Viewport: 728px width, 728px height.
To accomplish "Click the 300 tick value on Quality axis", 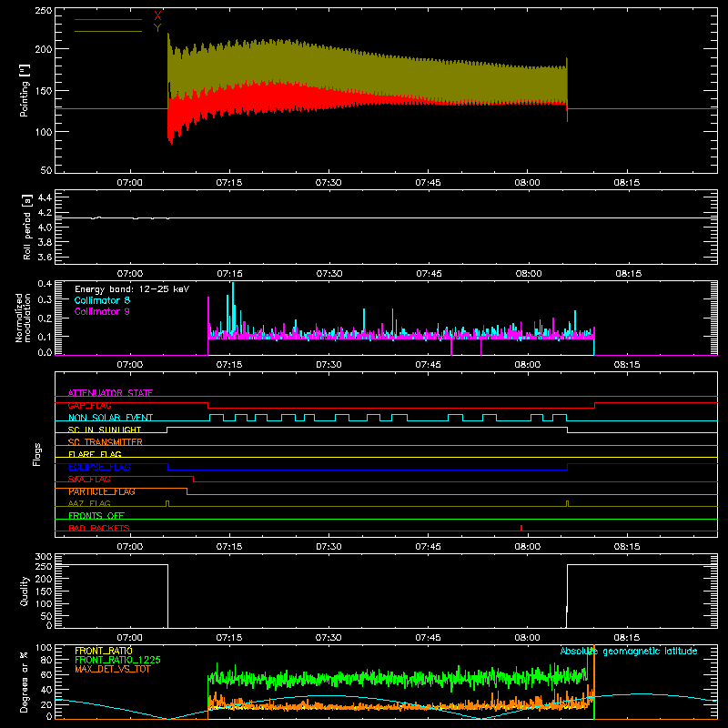I will click(x=44, y=556).
